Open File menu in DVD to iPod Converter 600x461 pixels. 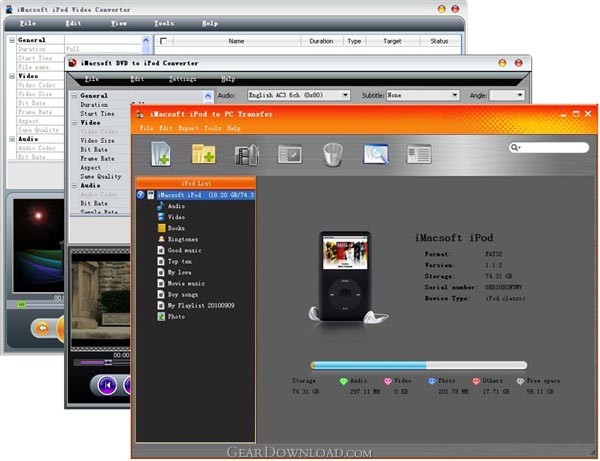coord(92,79)
